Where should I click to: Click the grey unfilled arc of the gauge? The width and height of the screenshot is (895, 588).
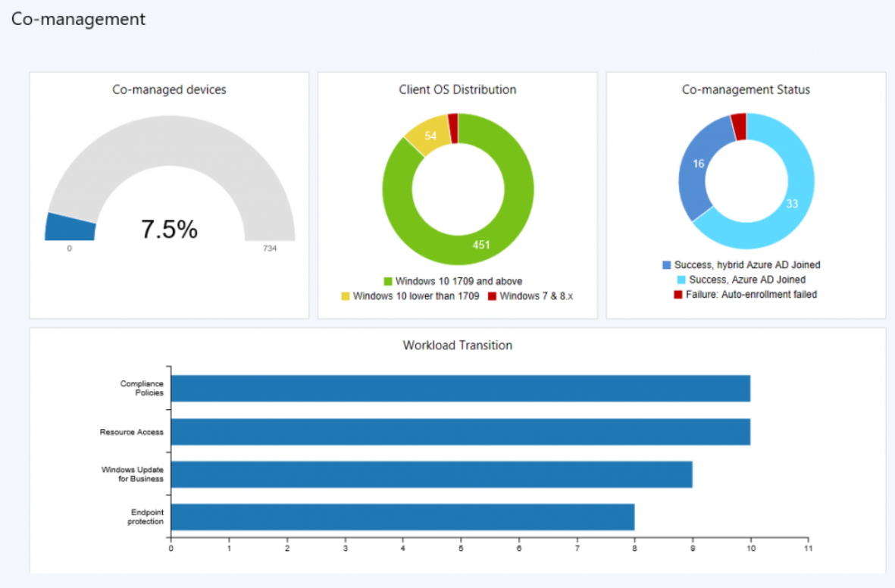coord(170,140)
